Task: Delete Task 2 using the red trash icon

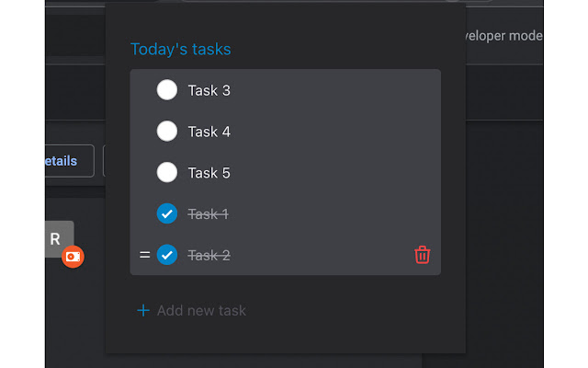Action: click(x=423, y=255)
